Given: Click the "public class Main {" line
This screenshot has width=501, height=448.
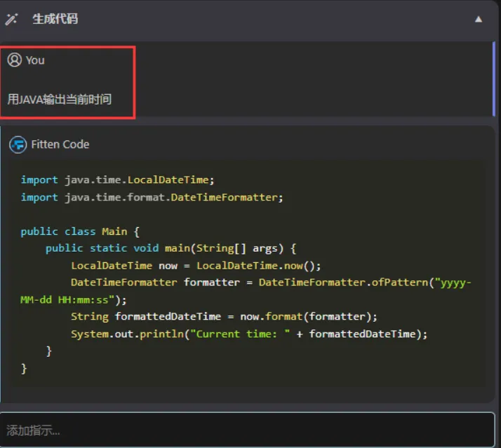Looking at the screenshot, I should pos(80,231).
